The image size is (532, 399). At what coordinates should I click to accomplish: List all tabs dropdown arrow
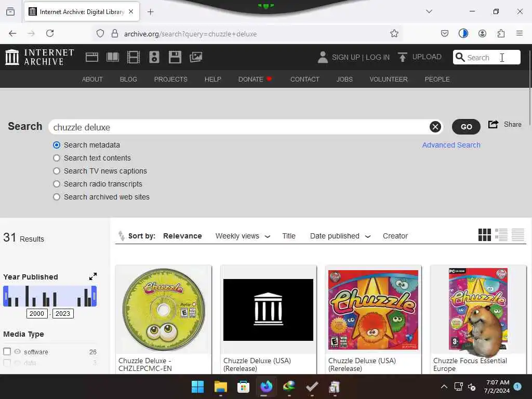coord(429,11)
